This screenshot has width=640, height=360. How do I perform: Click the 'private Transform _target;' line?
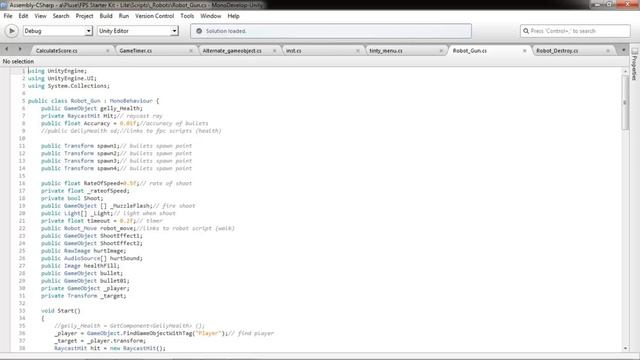point(84,296)
